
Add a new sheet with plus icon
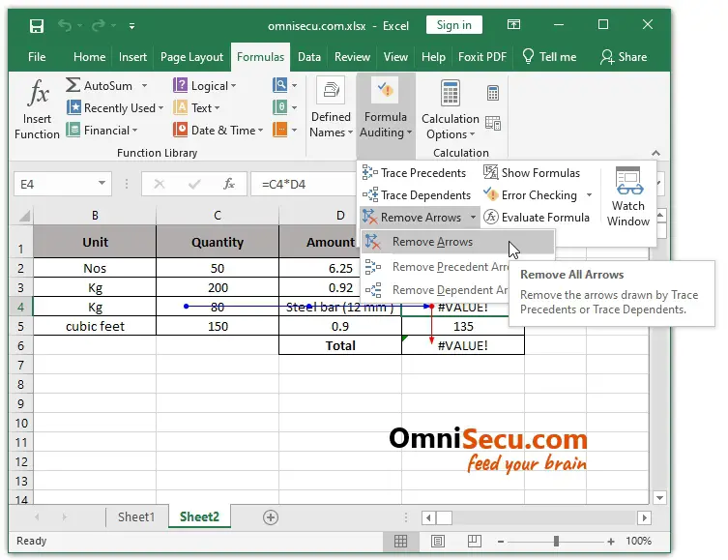pos(270,517)
